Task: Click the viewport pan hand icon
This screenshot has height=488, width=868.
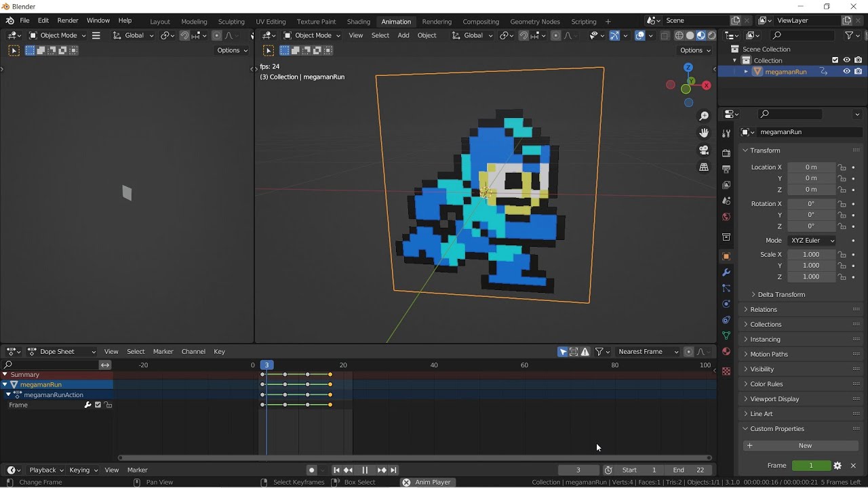Action: pos(704,133)
